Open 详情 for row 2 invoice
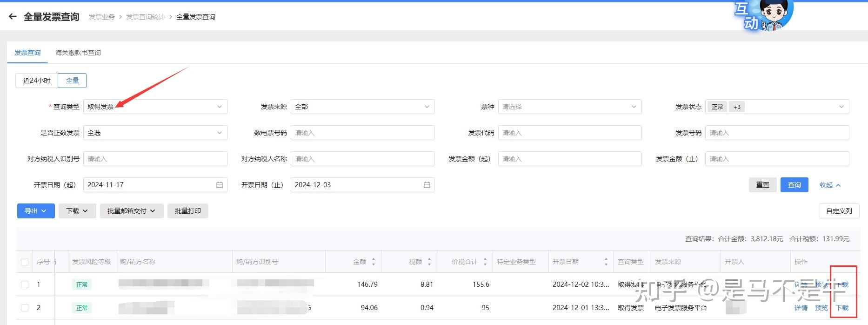 pyautogui.click(x=801, y=308)
